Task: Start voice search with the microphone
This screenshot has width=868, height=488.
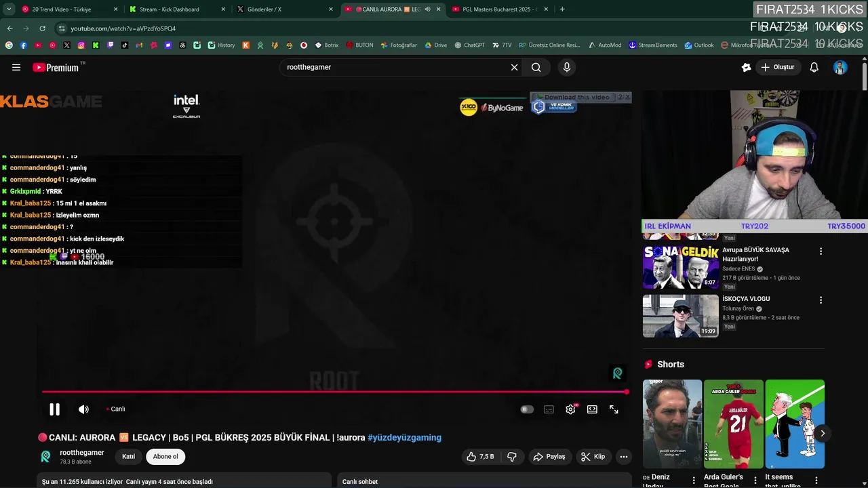Action: (x=567, y=67)
